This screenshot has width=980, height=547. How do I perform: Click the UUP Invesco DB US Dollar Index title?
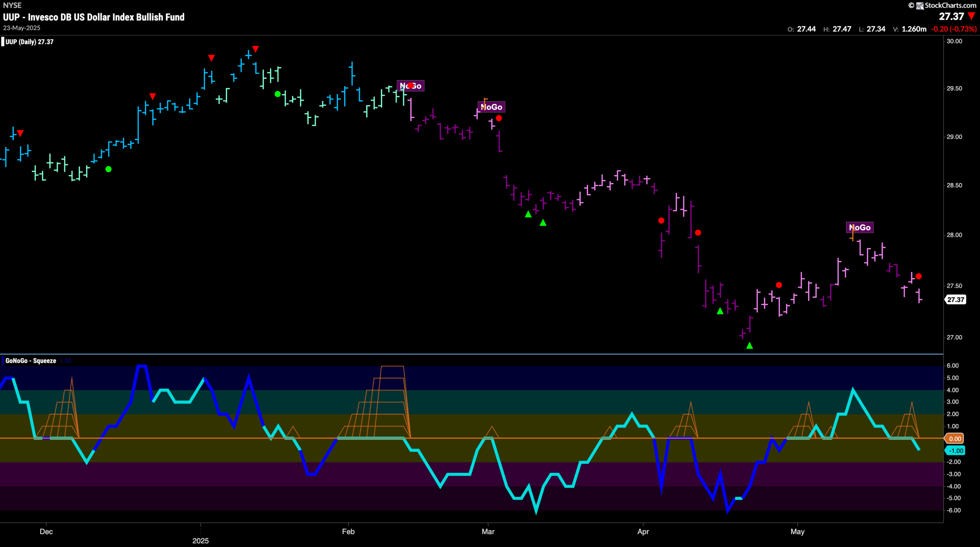coord(94,17)
